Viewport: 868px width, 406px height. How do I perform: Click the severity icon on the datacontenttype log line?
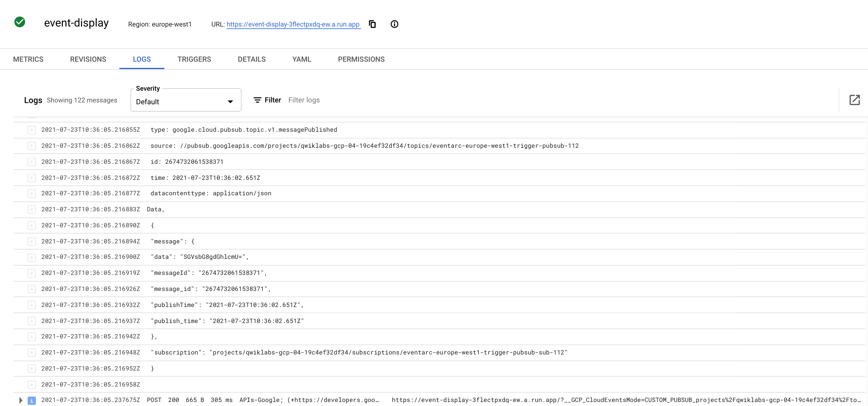pos(31,193)
